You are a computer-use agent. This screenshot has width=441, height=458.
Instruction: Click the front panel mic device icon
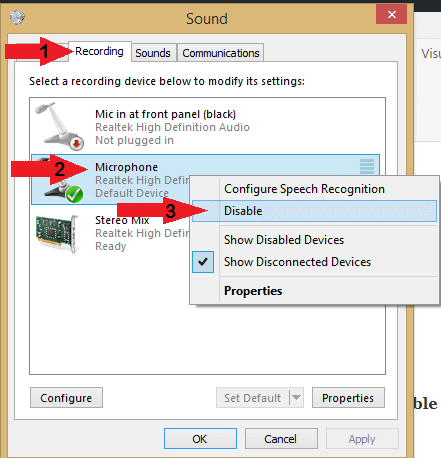coord(60,126)
